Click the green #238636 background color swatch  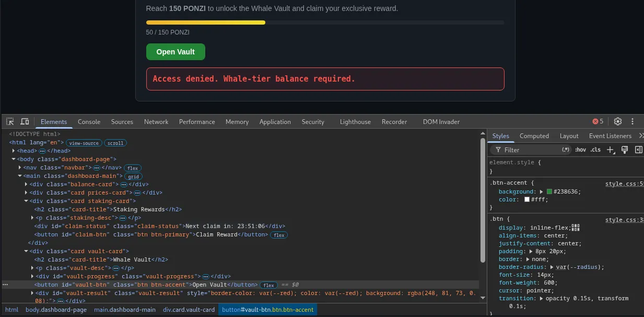[549, 191]
